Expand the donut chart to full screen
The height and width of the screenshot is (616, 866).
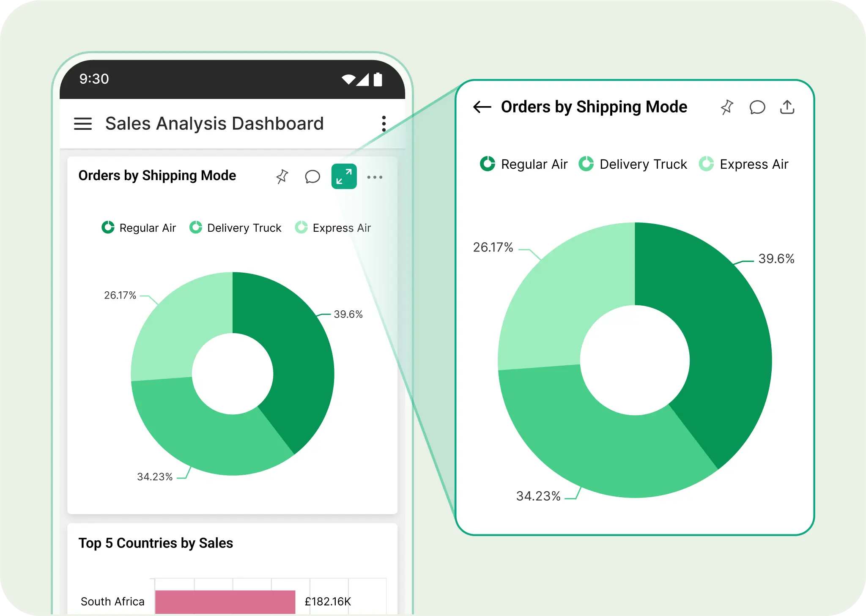tap(344, 176)
